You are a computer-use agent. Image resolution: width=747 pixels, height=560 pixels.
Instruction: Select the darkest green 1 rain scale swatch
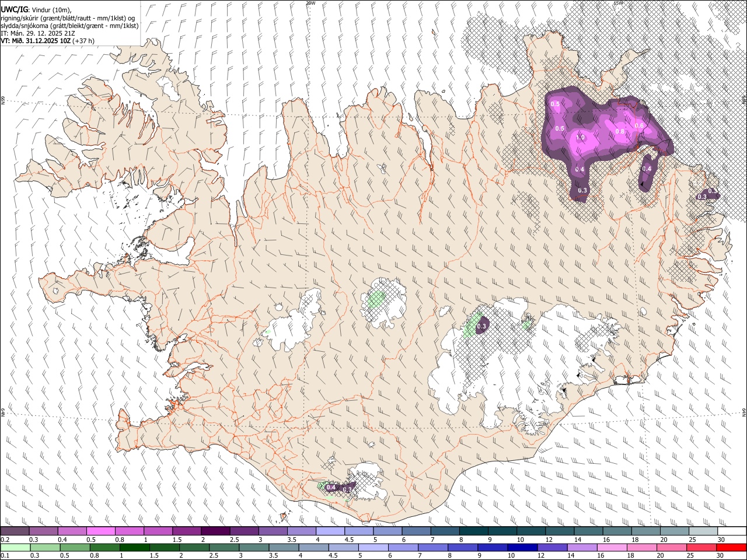pyautogui.click(x=134, y=547)
